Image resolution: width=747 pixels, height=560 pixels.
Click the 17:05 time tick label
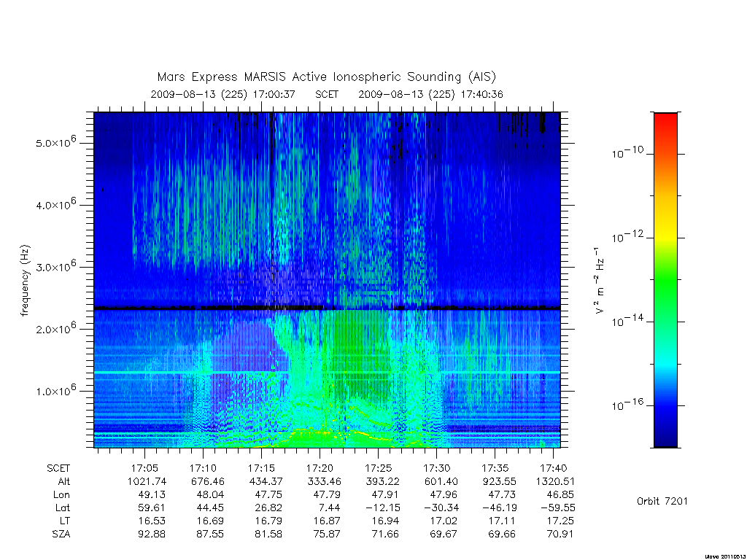145,468
